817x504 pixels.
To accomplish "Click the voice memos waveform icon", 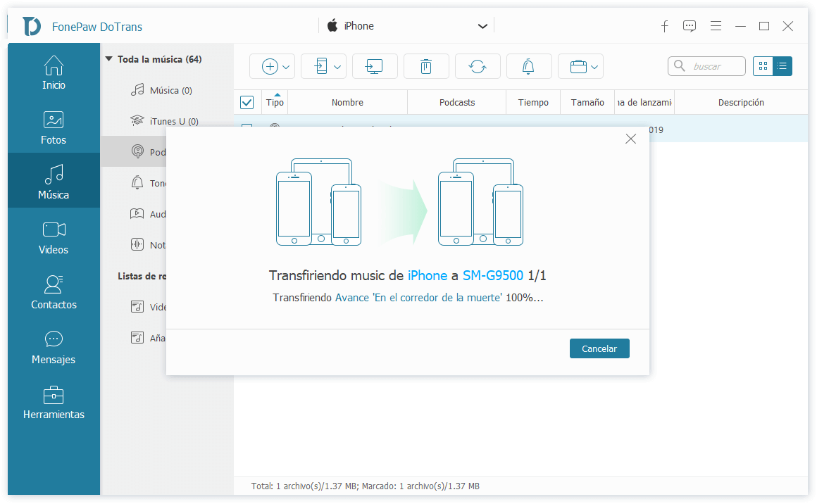I will 137,244.
